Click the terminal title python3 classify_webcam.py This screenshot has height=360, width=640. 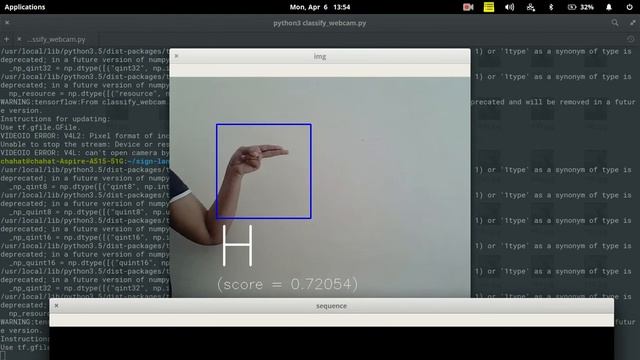pos(320,23)
